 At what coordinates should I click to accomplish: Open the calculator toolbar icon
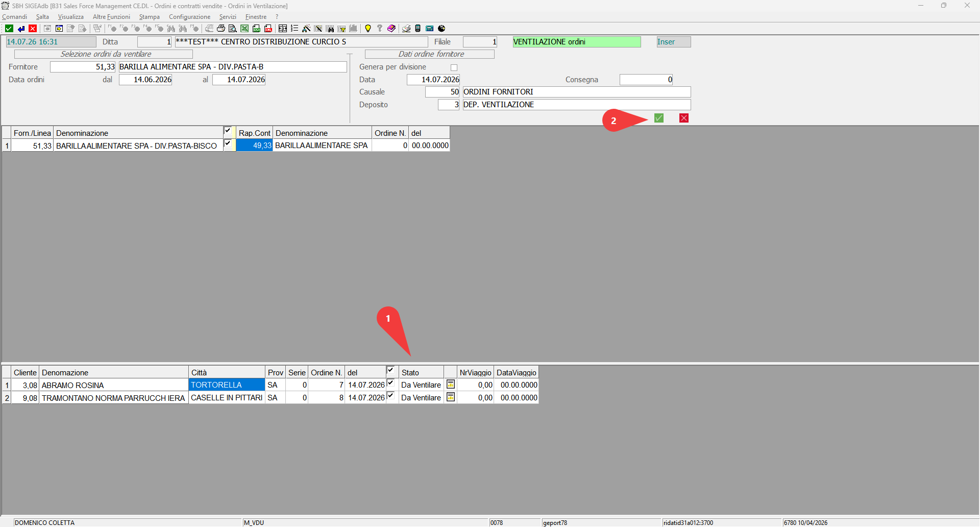418,29
